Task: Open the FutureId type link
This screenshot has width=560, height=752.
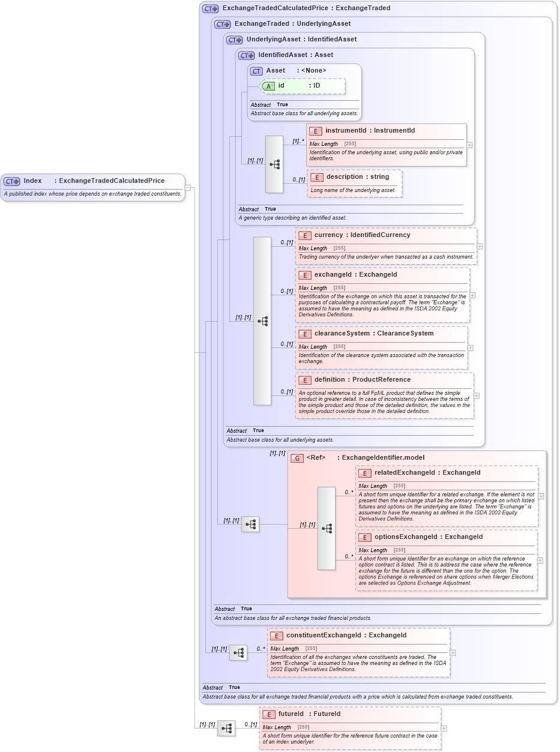Action: point(328,714)
